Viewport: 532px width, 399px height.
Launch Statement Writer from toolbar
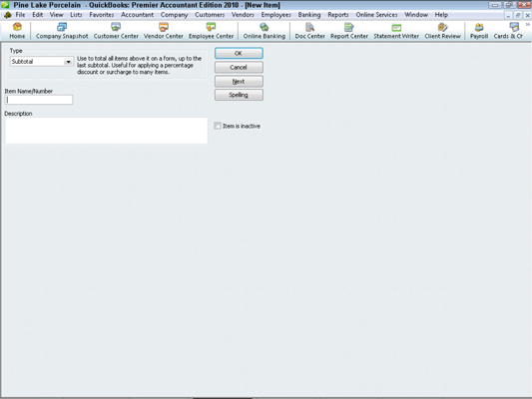[396, 31]
